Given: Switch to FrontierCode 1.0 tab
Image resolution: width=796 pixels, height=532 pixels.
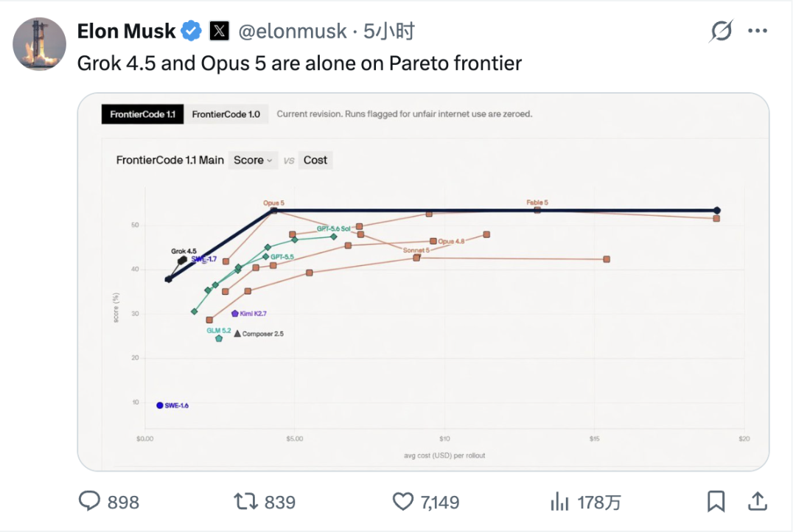Looking at the screenshot, I should pyautogui.click(x=226, y=114).
